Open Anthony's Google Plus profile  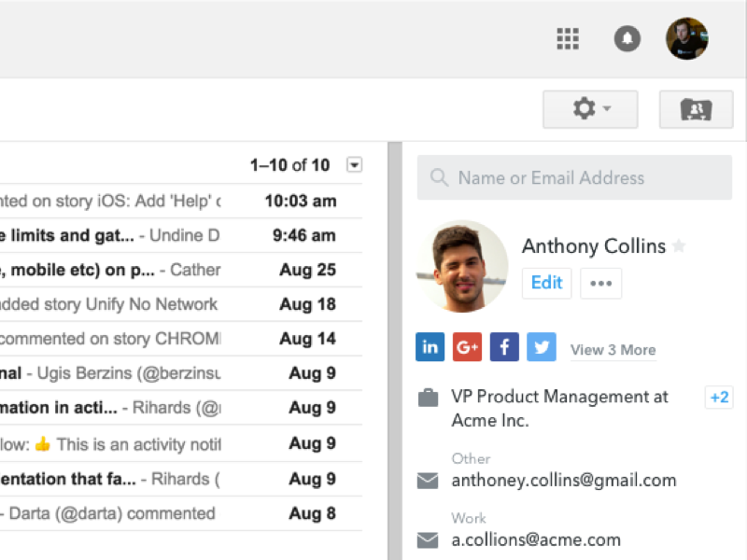pos(467,347)
